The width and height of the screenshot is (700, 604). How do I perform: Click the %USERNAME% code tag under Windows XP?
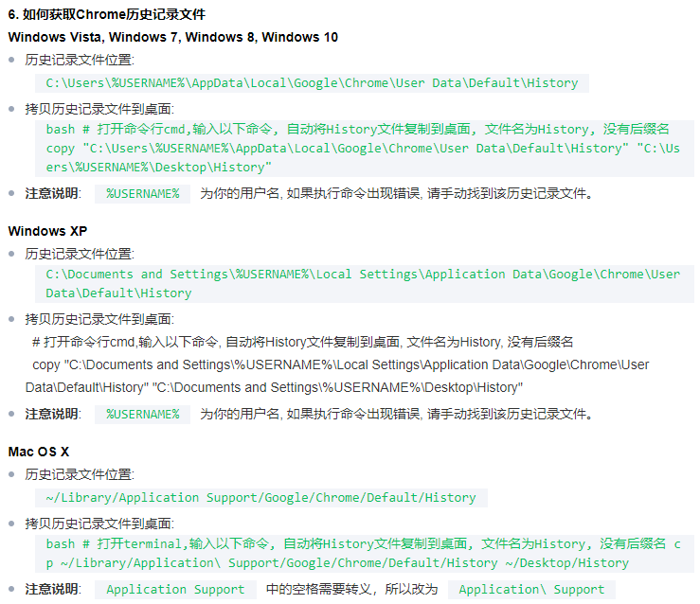(x=142, y=415)
